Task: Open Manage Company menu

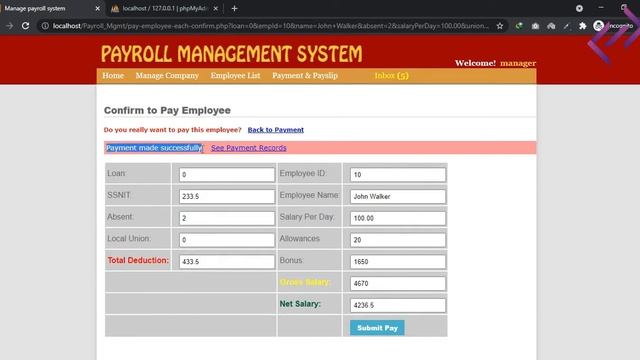Action: (167, 76)
